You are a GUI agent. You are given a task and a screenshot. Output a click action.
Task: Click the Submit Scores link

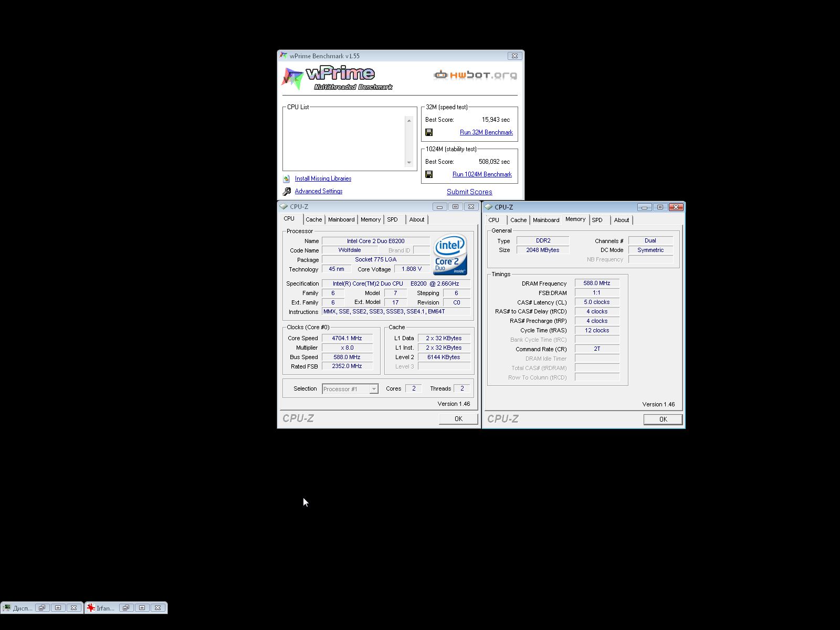coord(469,192)
